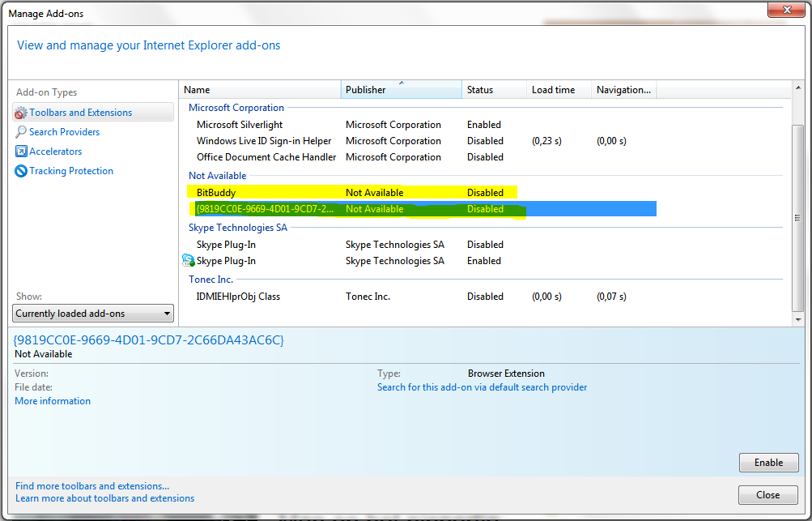The width and height of the screenshot is (812, 521).
Task: Click the add-on list scrollbar up arrow
Action: pyautogui.click(x=798, y=88)
